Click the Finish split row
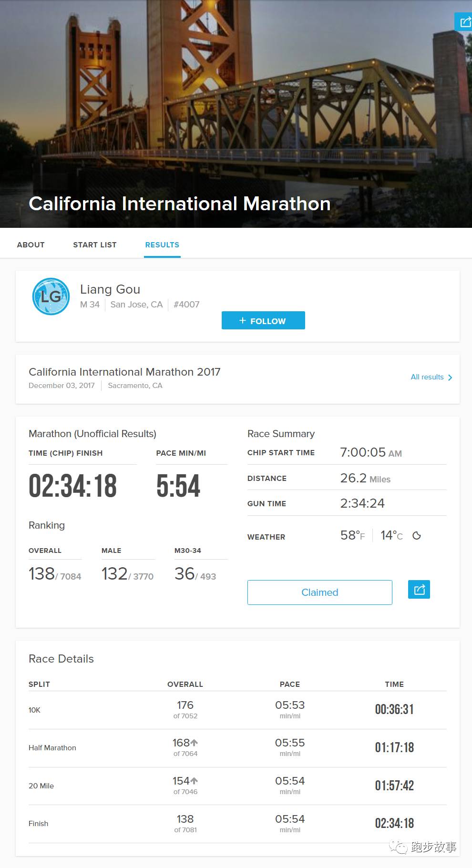This screenshot has width=472, height=868. 237,824
